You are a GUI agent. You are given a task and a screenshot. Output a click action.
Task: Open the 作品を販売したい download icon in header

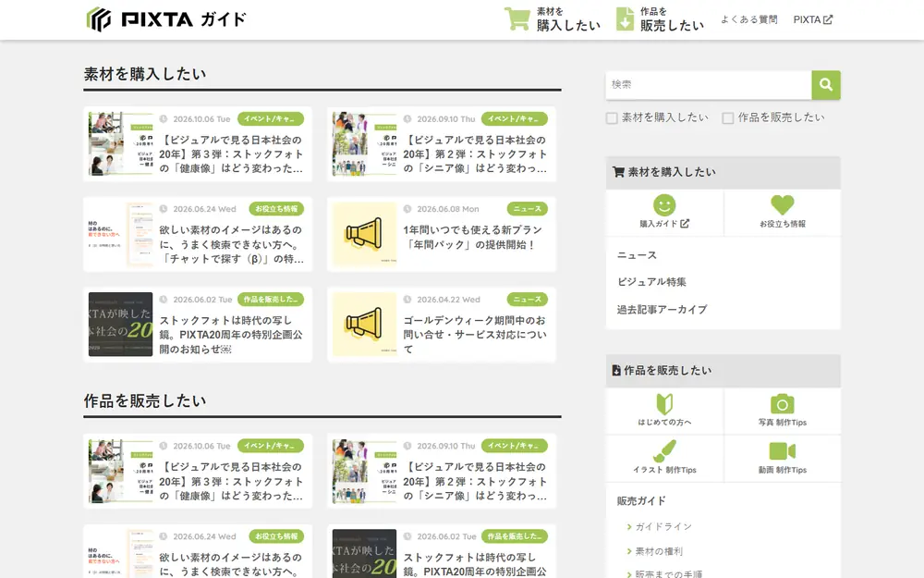pos(625,18)
